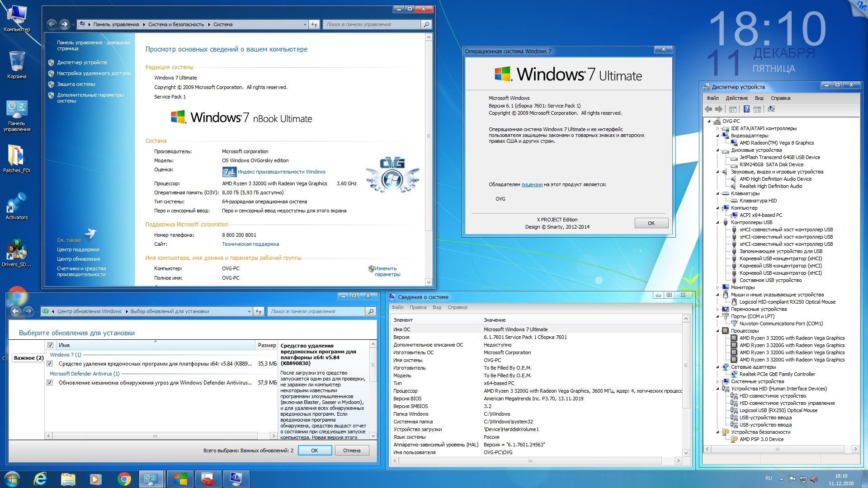868x488 pixels.
Task: Click show/hide console tree icon in Device Manager
Action: [733, 109]
